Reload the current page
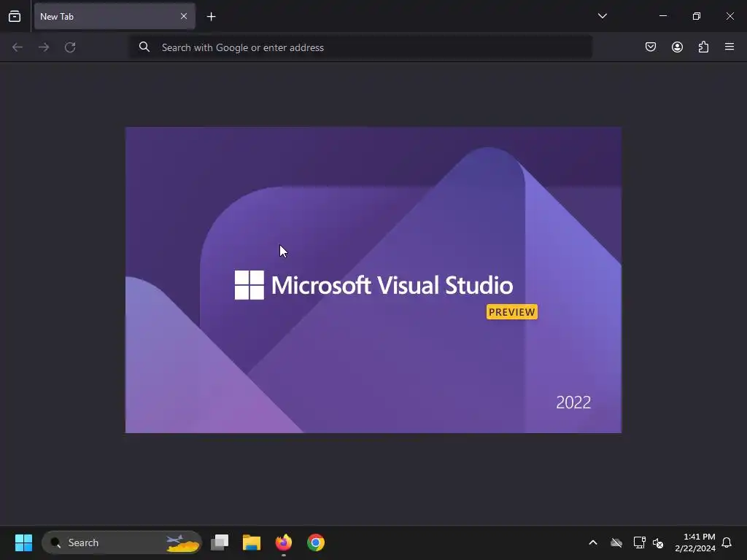 click(x=70, y=47)
